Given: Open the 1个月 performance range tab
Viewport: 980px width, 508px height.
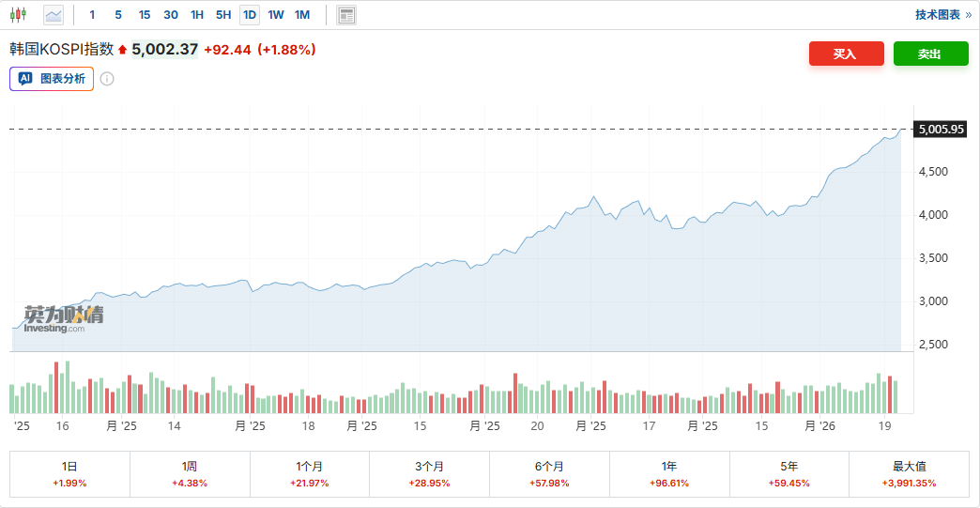Looking at the screenshot, I should coord(309,474).
